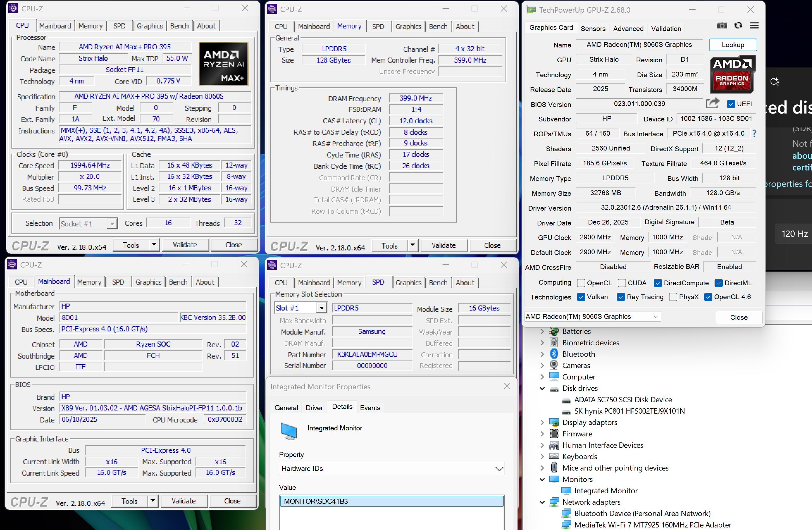
Task: Toggle the Ray Tracing checkbox
Action: point(621,297)
